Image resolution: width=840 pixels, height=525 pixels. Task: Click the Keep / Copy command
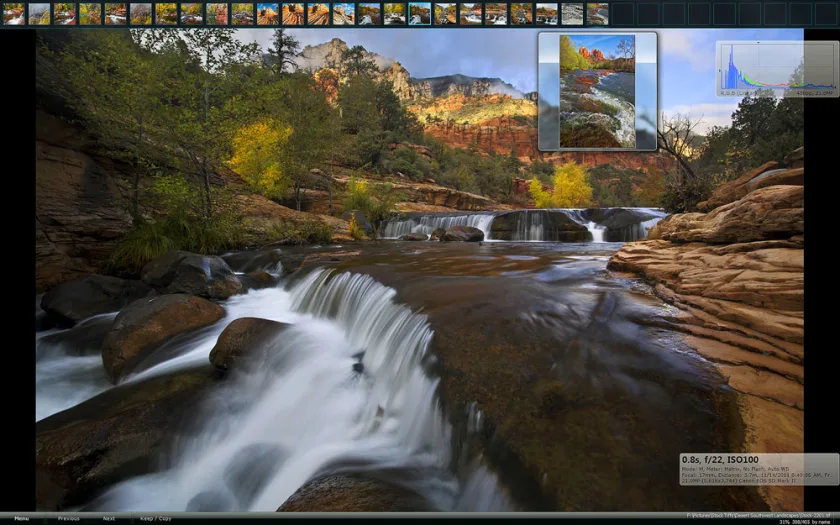[155, 519]
